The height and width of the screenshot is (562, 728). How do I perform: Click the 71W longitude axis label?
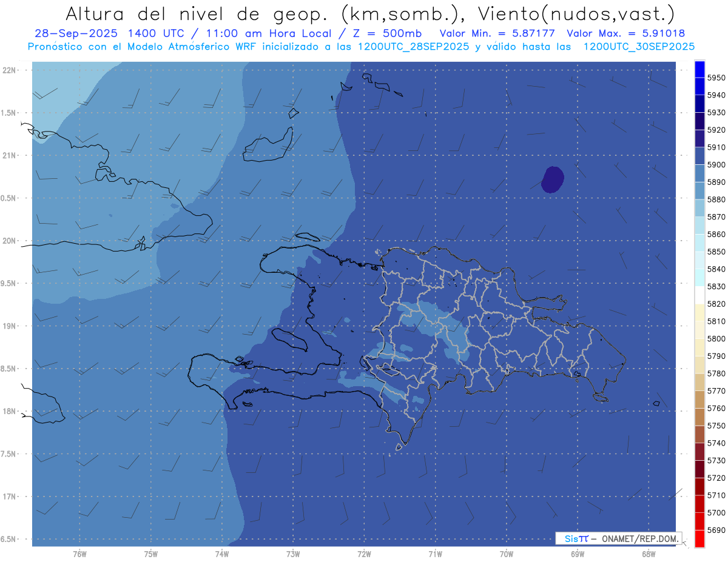click(435, 554)
